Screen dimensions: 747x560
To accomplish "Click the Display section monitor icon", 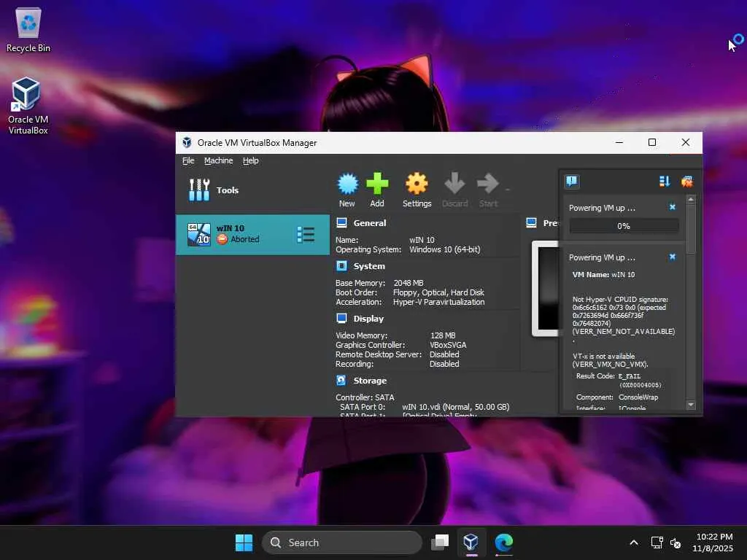I will (x=341, y=318).
